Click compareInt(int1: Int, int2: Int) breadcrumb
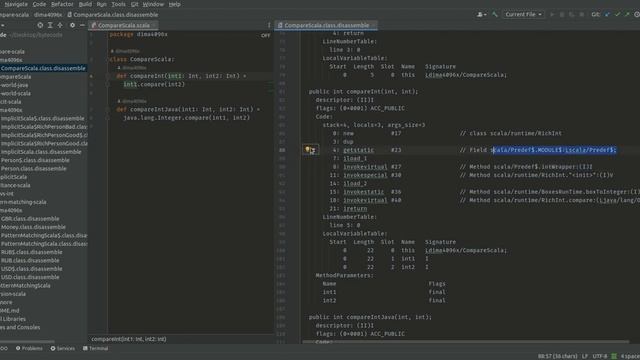 point(129,339)
